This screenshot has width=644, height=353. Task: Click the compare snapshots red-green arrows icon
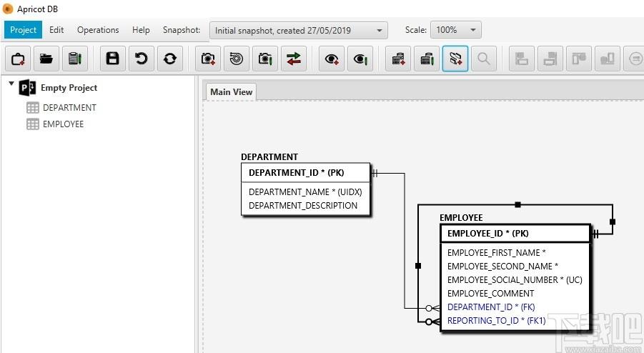pyautogui.click(x=294, y=59)
